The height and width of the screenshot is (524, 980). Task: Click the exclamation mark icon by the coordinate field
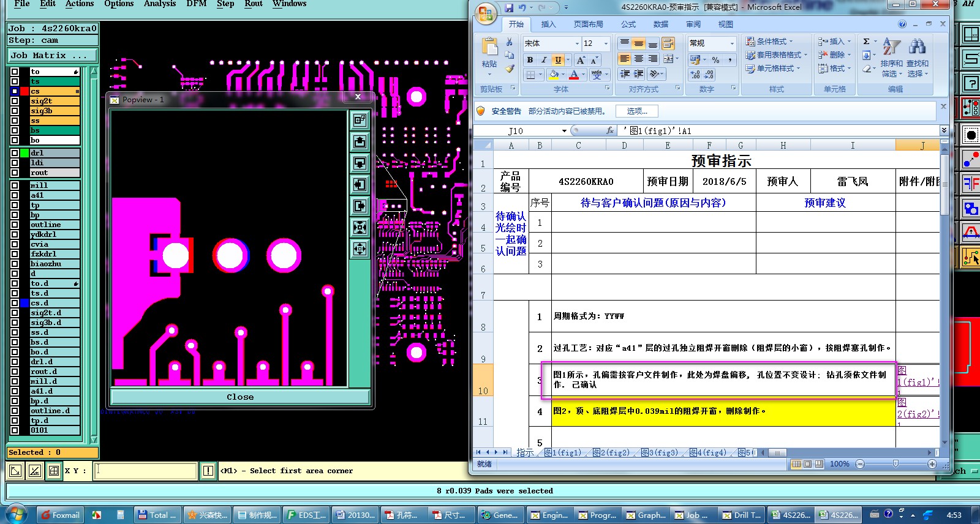[x=208, y=470]
